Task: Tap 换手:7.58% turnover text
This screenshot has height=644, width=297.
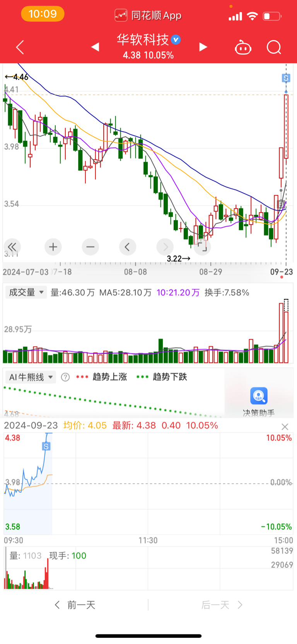Action: pos(227,292)
